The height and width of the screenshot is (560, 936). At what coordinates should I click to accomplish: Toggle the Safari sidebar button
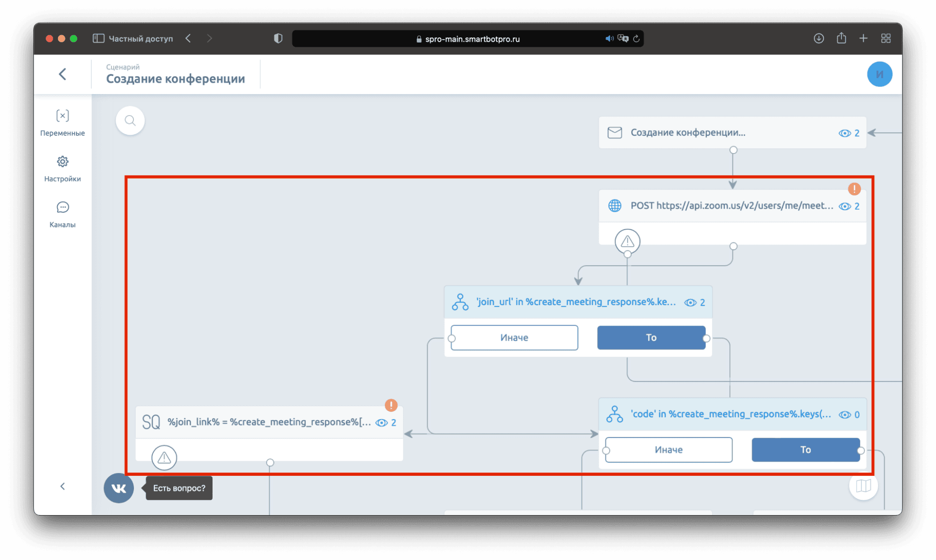coord(98,38)
